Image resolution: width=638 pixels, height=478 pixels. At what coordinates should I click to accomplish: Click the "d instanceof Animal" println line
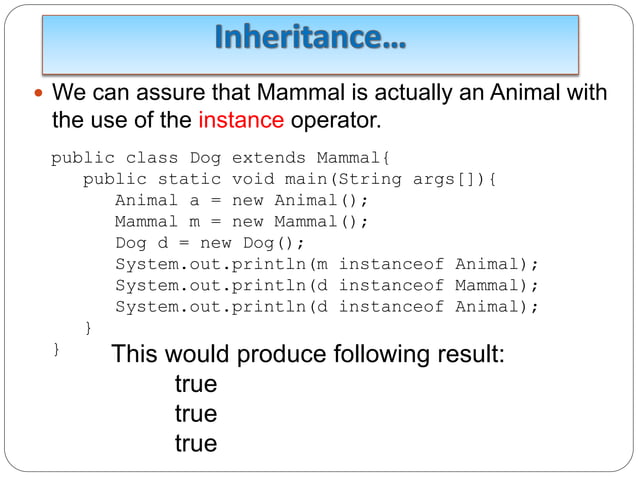326,306
